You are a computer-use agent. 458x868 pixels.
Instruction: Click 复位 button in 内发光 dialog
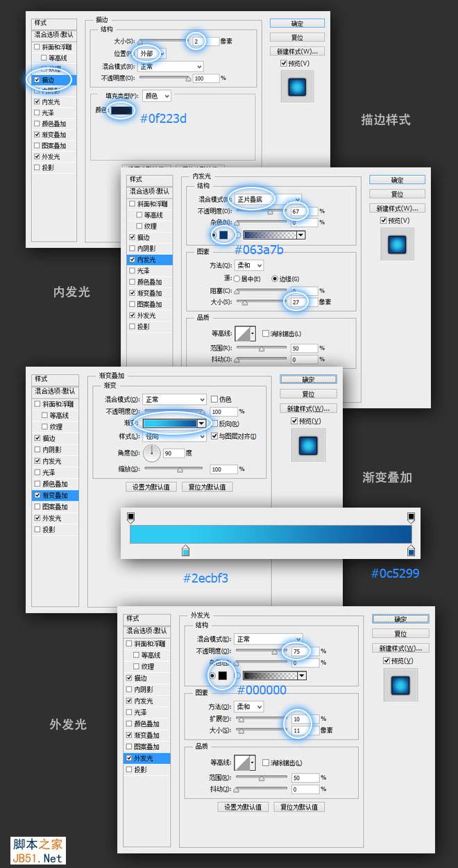coord(397,194)
